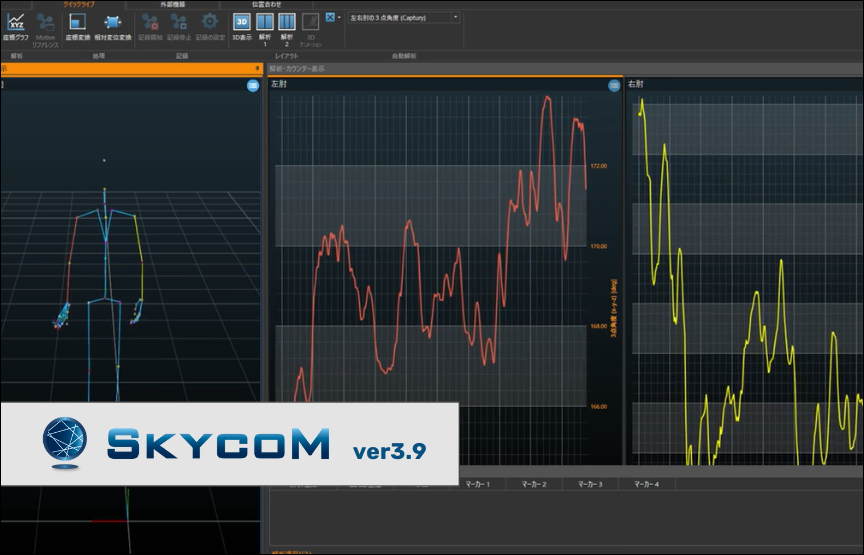864x555 pixels.
Task: Click the 170.00 axis value on 左肘 graph
Action: click(598, 246)
